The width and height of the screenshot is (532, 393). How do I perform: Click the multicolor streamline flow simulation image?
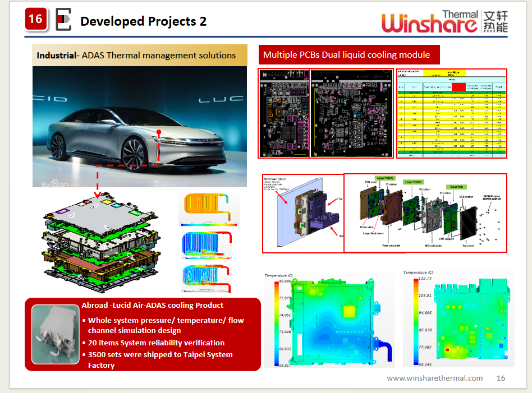(207, 278)
